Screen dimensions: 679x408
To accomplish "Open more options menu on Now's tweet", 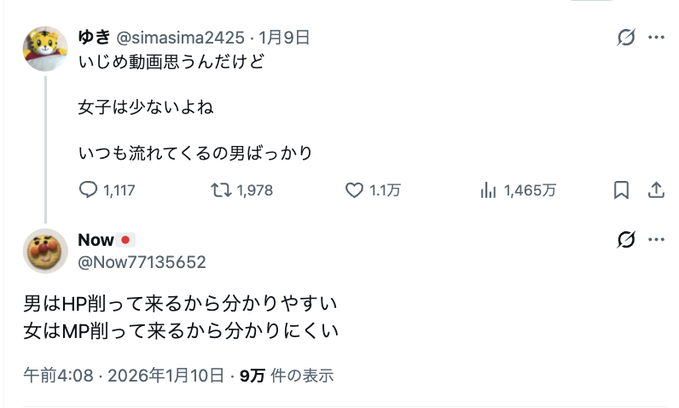I will click(x=656, y=240).
